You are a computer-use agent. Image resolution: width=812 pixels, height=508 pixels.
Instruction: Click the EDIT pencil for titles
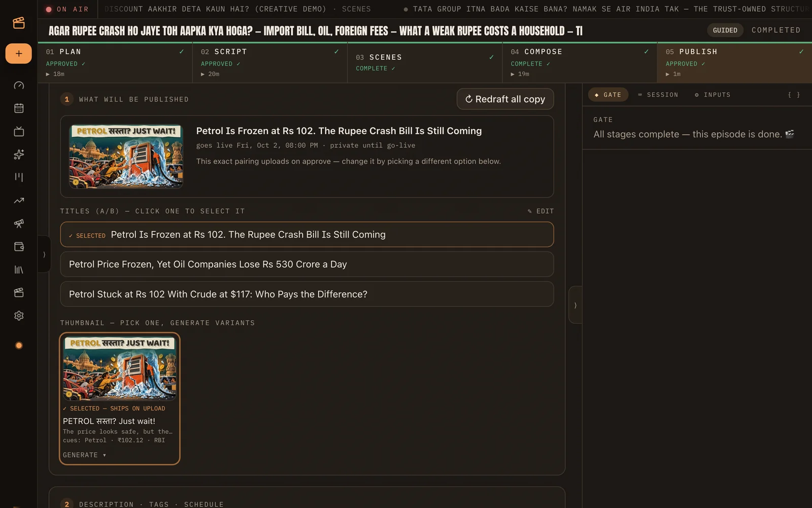(x=540, y=211)
